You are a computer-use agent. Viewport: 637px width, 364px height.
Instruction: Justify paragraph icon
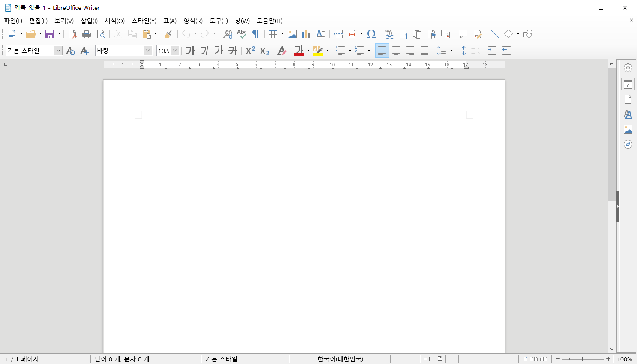point(424,51)
